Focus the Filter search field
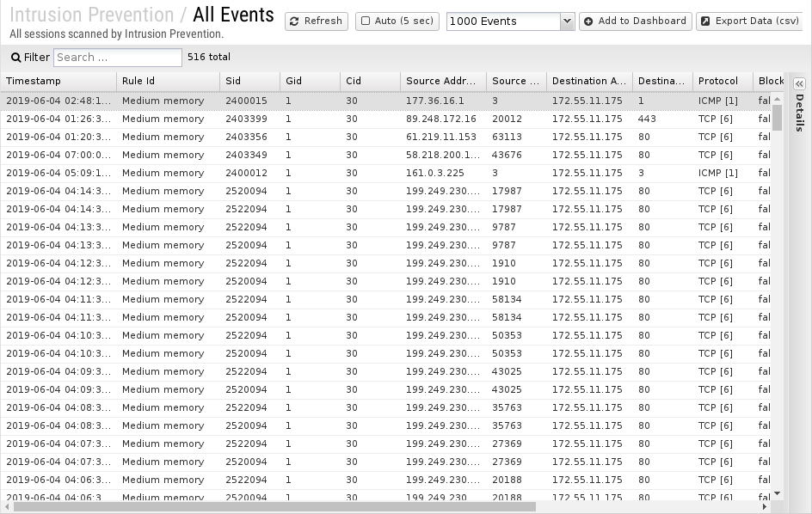Image resolution: width=812 pixels, height=514 pixels. pos(118,58)
